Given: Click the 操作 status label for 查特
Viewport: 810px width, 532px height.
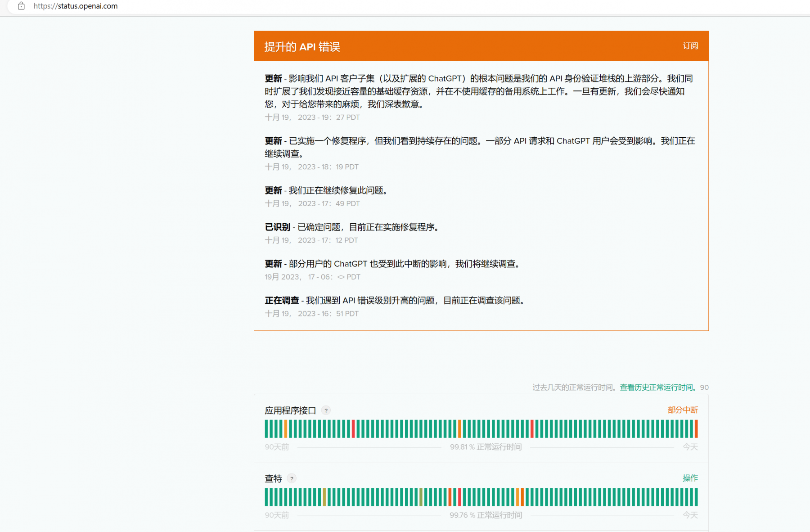Looking at the screenshot, I should point(690,478).
